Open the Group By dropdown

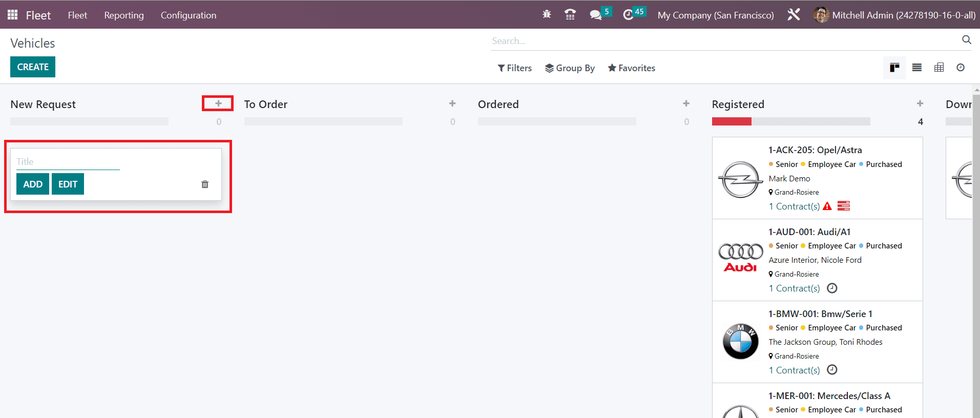(570, 68)
